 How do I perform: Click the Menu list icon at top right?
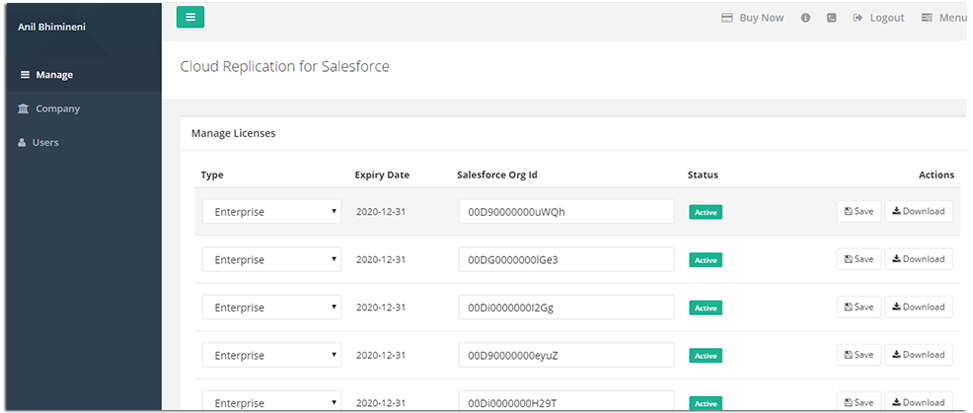point(927,18)
